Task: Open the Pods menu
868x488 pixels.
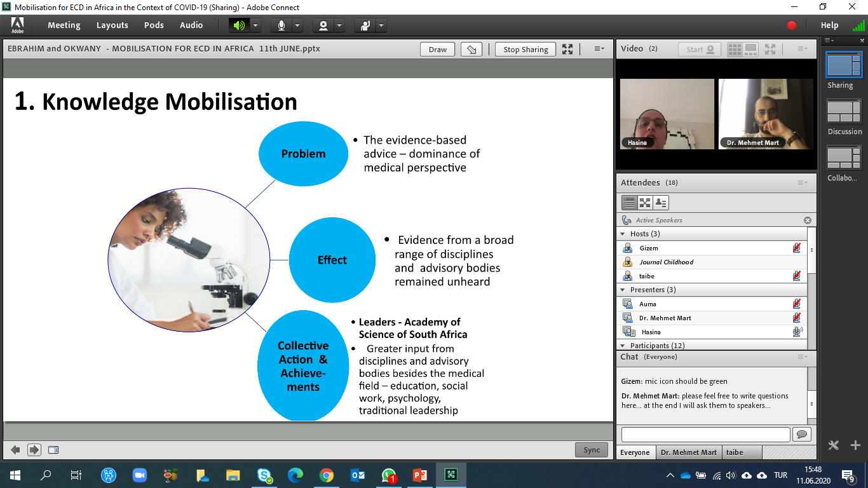Action: tap(154, 25)
